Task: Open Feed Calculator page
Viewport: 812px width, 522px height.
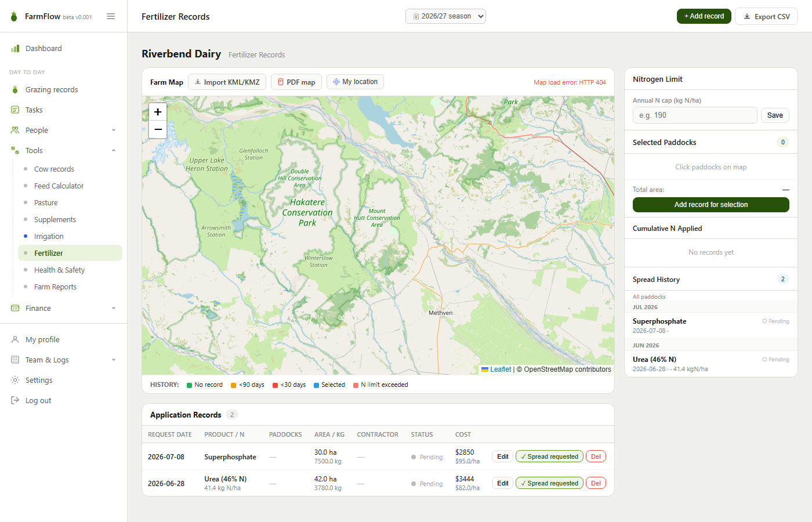Action: [x=70, y=186]
